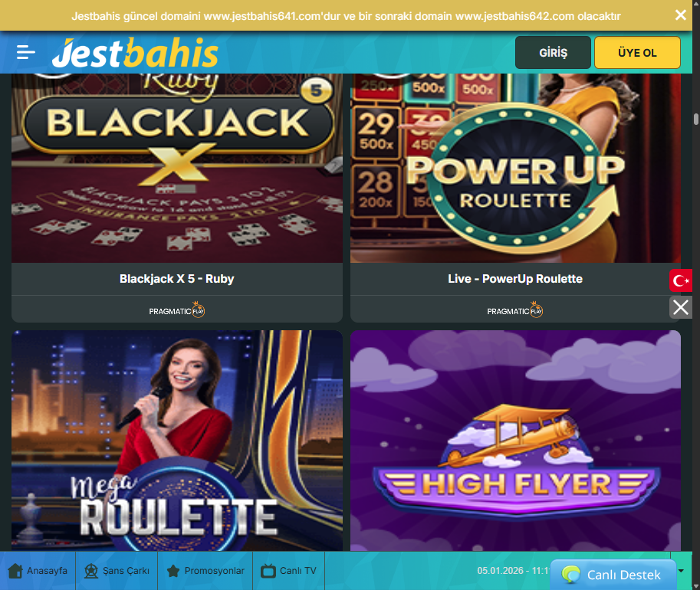Go to Promosyonlar star tab
The image size is (700, 590).
tap(205, 570)
